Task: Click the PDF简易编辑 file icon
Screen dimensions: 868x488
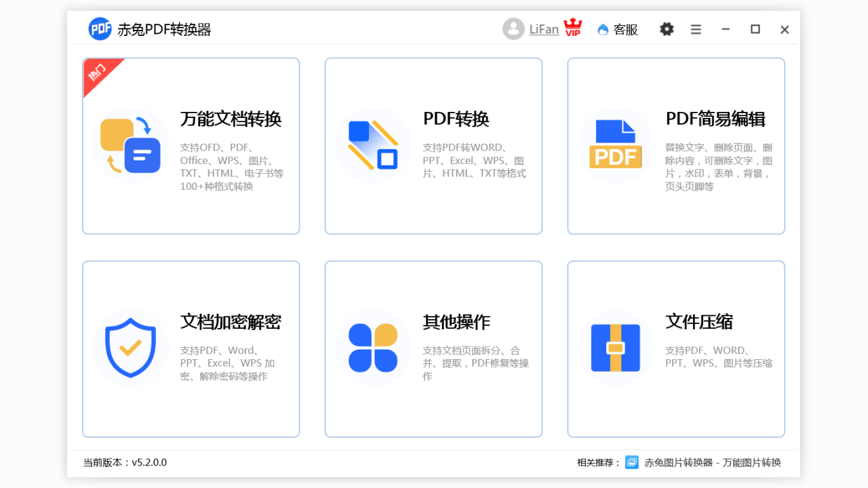Action: 616,144
